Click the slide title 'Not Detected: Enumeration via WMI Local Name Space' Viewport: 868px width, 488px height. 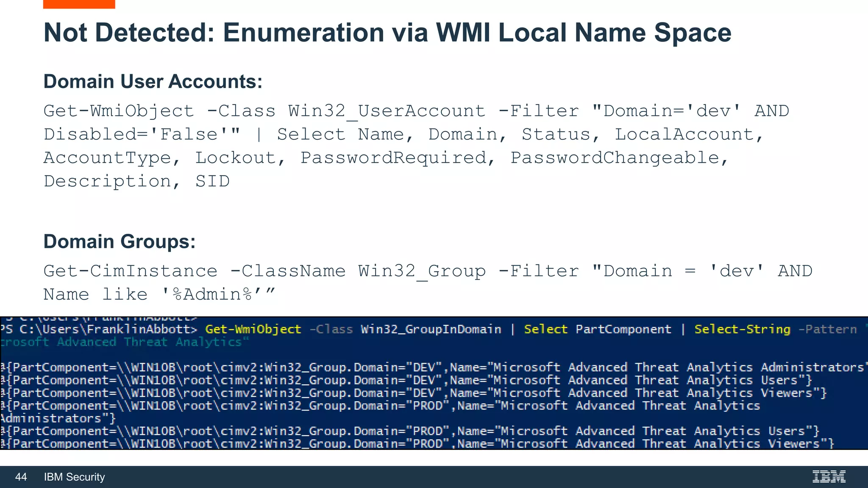[387, 33]
